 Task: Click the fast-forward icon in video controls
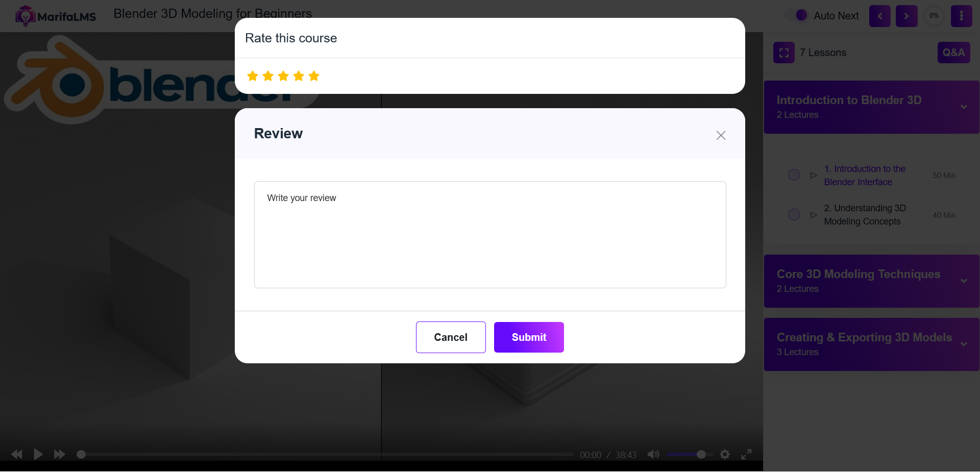59,454
